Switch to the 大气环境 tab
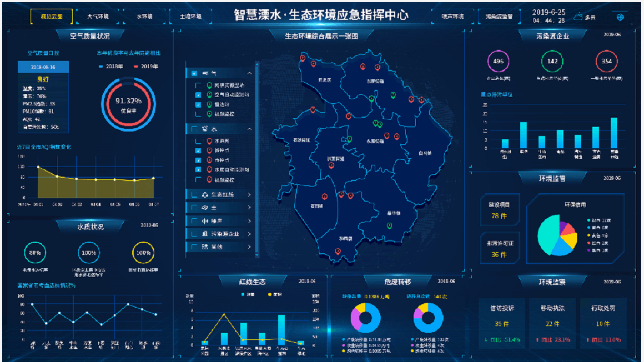The image size is (644, 362). pos(98,16)
